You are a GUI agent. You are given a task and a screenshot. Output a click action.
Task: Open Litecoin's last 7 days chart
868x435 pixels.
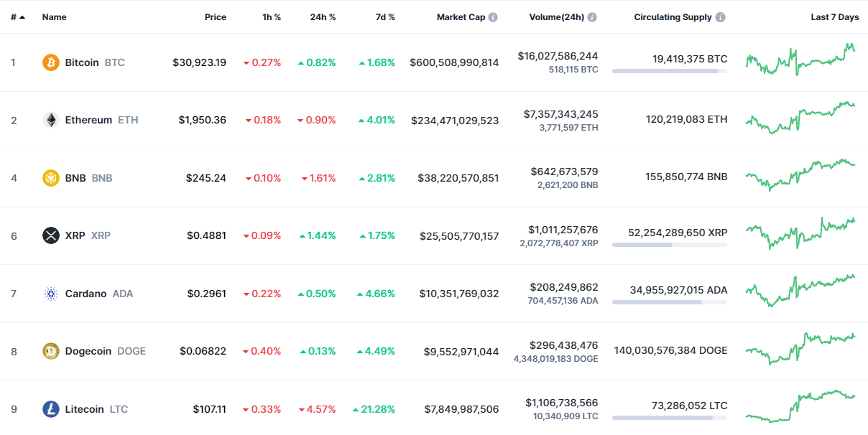pyautogui.click(x=800, y=406)
